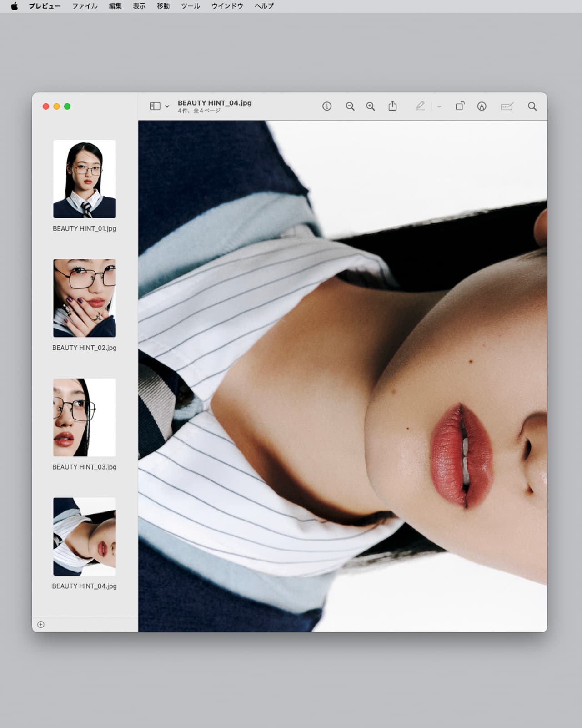Open the Apple menu
The width and height of the screenshot is (582, 728).
coord(14,6)
